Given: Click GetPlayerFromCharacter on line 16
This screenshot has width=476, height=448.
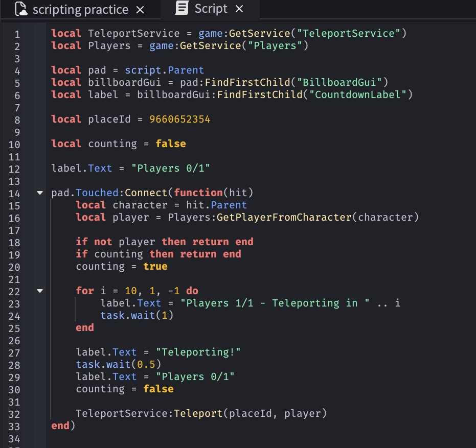Looking at the screenshot, I should (284, 217).
